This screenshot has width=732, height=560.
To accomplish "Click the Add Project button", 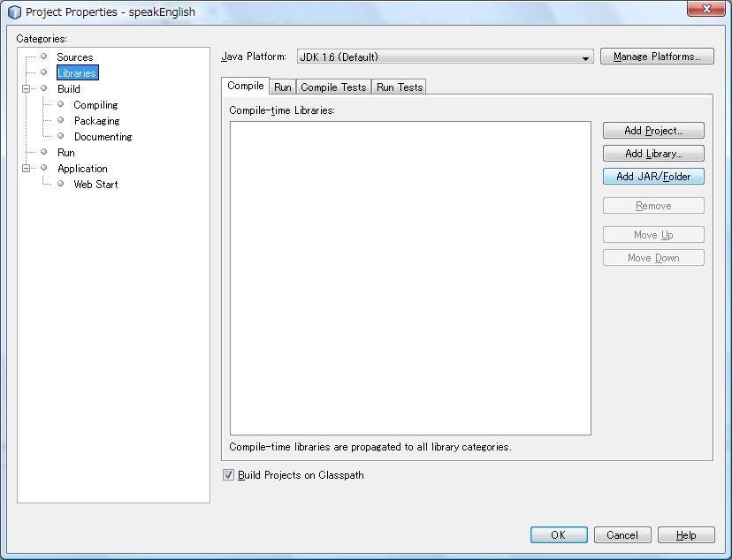I will coord(653,131).
